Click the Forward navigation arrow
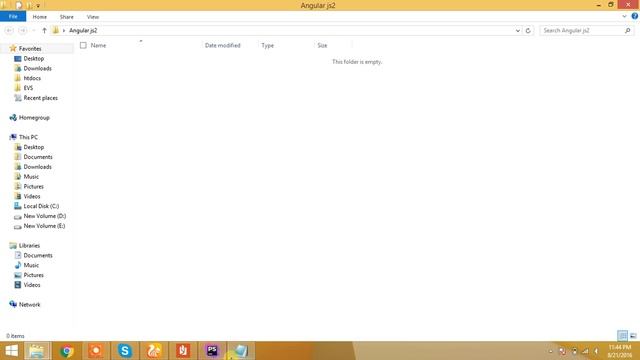The height and width of the screenshot is (360, 640). tap(23, 31)
